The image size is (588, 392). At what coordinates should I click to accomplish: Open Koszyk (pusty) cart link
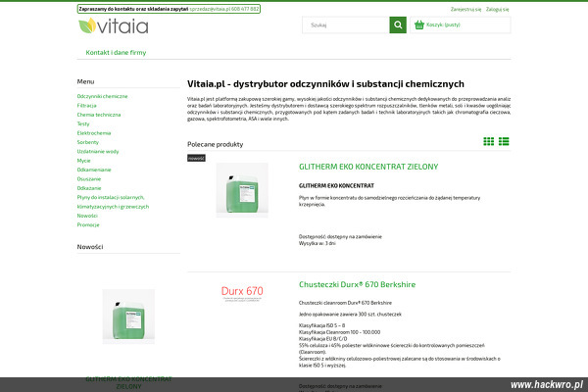click(x=443, y=24)
